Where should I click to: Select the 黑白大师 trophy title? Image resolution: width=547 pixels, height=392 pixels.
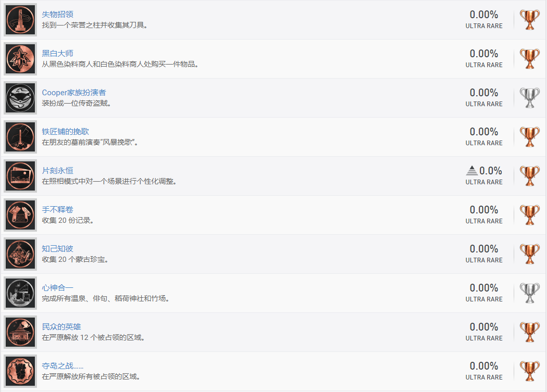coord(58,53)
